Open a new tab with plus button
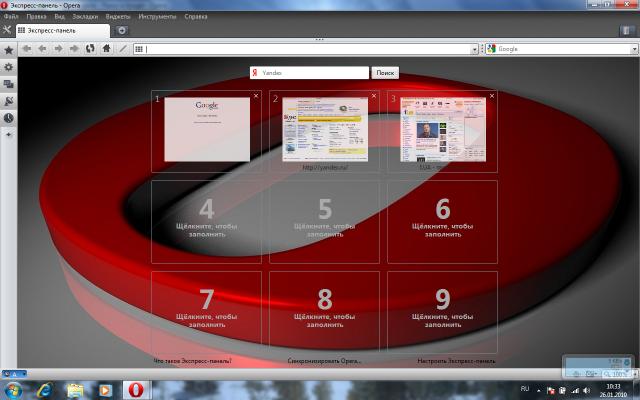The height and width of the screenshot is (400, 640). click(x=122, y=31)
